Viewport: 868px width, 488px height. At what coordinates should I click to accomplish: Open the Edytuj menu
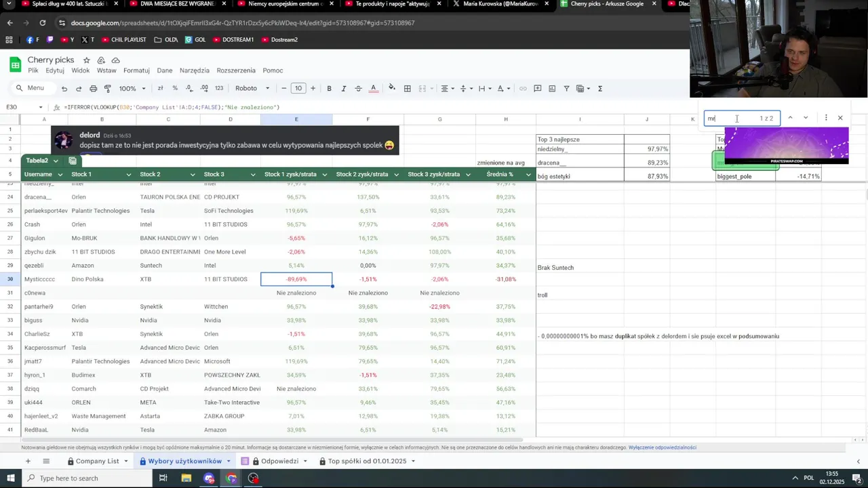tap(55, 70)
